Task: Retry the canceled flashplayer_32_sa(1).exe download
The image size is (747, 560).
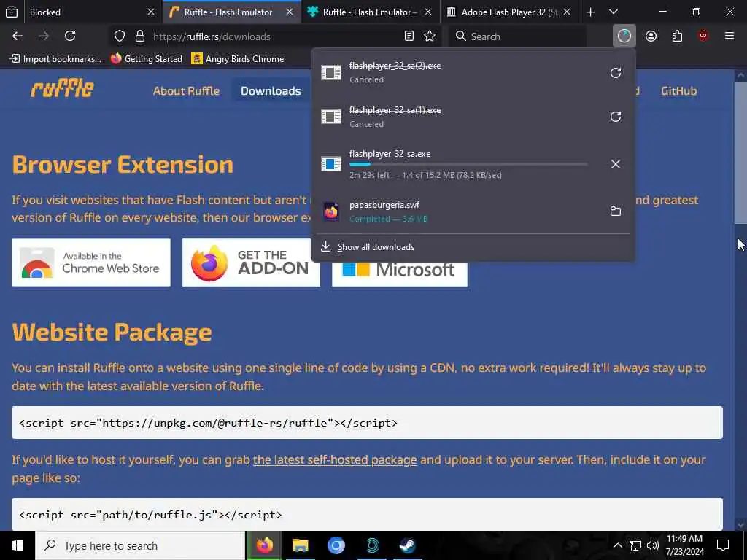Action: (x=616, y=117)
